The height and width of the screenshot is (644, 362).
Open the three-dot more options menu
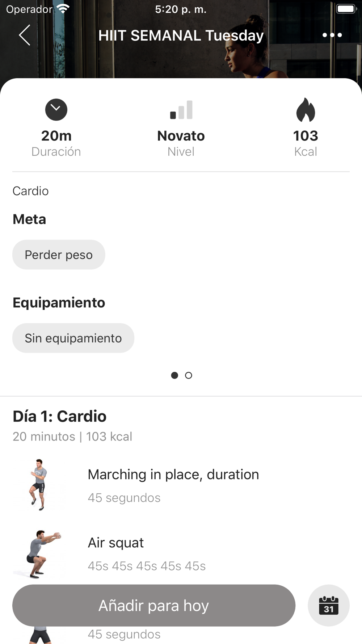pos(332,35)
